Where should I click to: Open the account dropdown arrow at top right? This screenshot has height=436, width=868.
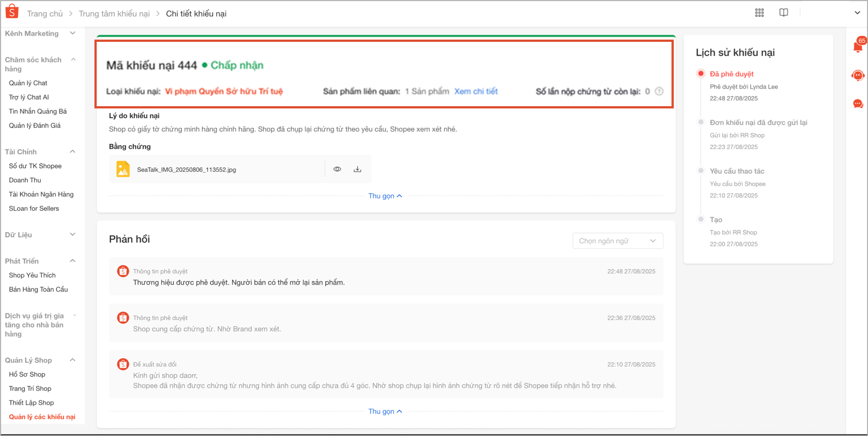[x=857, y=13]
